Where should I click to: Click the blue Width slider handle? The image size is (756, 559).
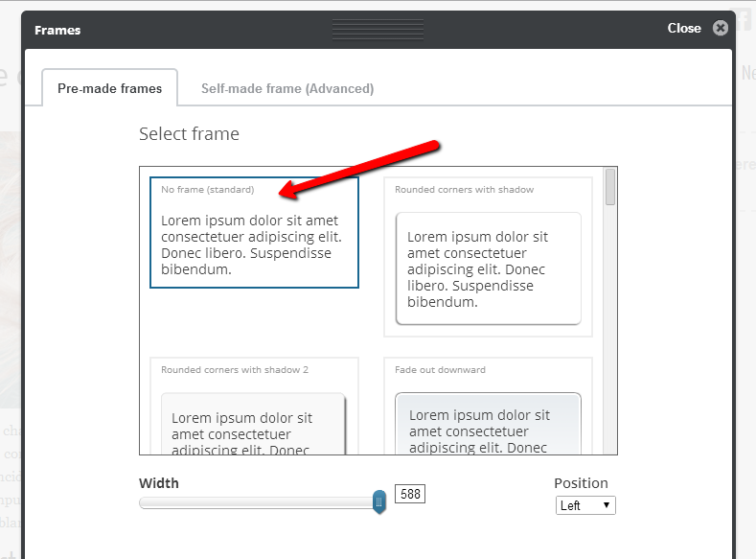click(x=379, y=501)
